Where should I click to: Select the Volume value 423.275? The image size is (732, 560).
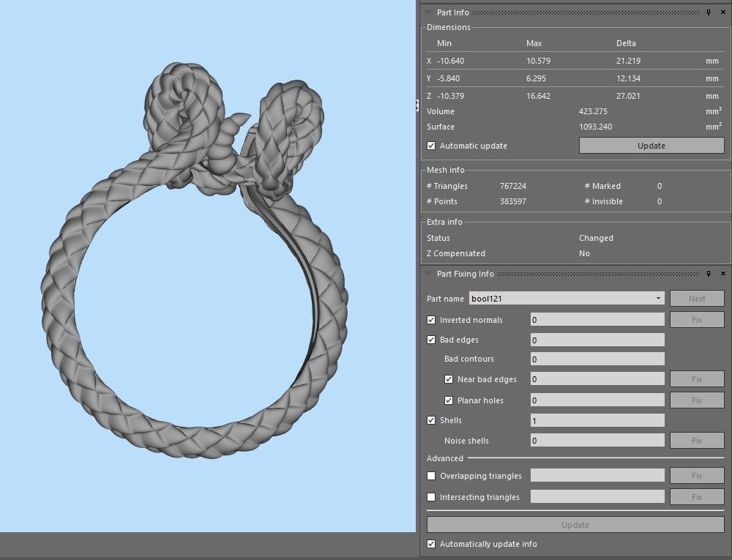tap(593, 111)
